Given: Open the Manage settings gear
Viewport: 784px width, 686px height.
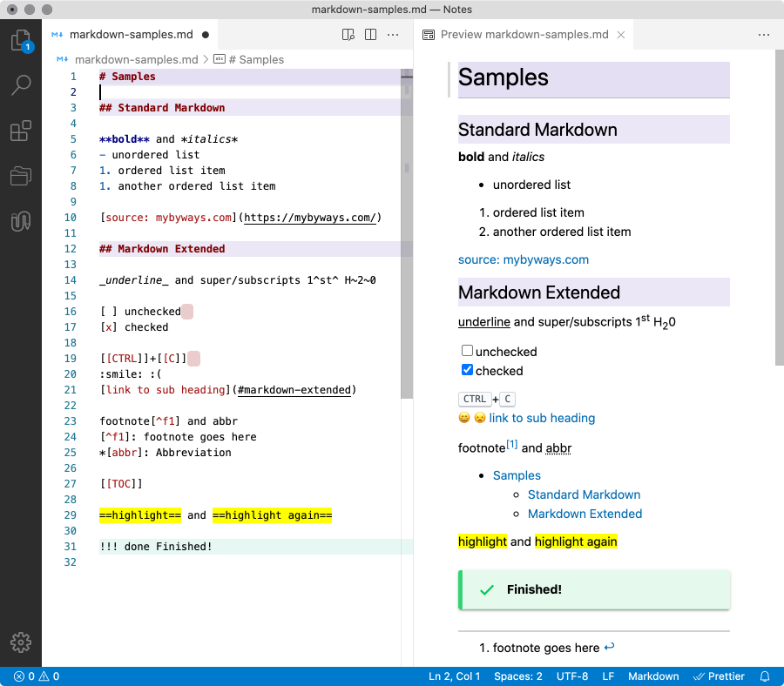Looking at the screenshot, I should click(x=21, y=642).
